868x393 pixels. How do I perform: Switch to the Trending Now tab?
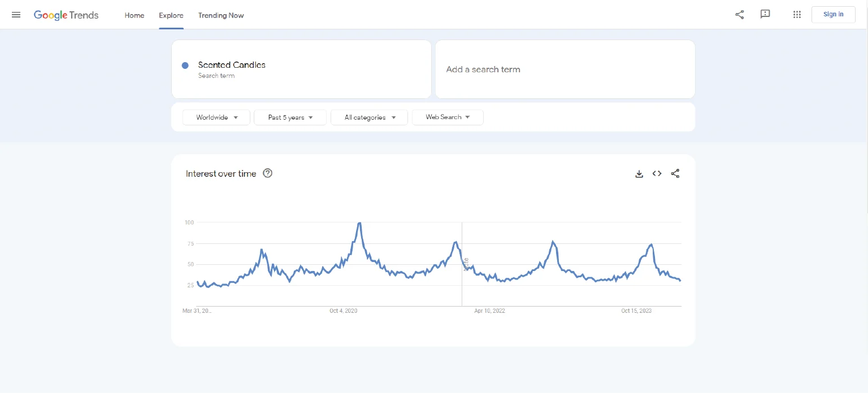(x=221, y=15)
